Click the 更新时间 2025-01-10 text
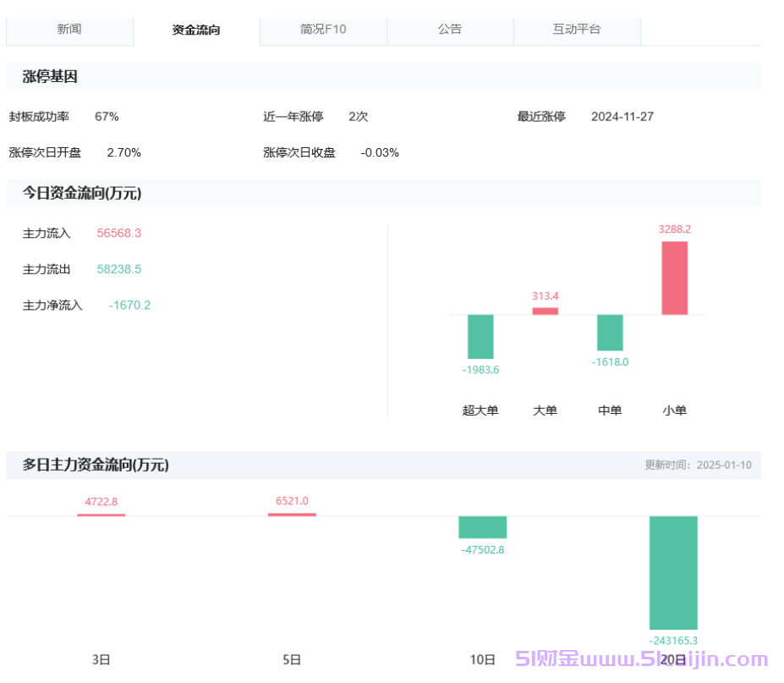The width and height of the screenshot is (784, 683). click(x=698, y=465)
